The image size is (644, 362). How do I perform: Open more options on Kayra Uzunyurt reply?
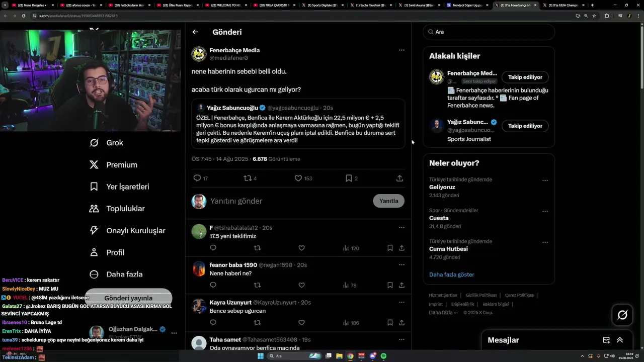pos(401,302)
